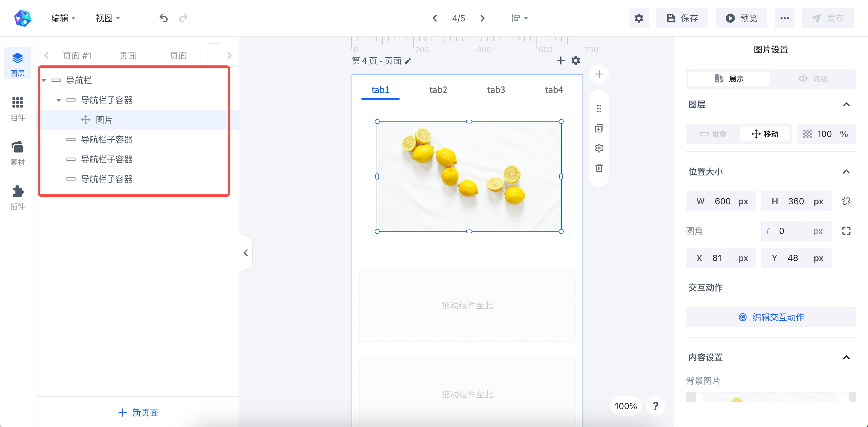Click 编辑交互动作 button
Image resolution: width=868 pixels, height=427 pixels.
(x=771, y=317)
